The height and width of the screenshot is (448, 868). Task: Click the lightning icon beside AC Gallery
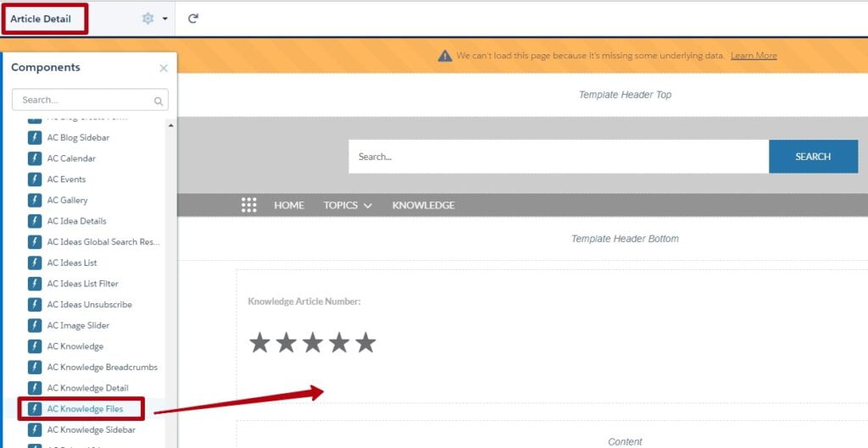click(x=35, y=200)
